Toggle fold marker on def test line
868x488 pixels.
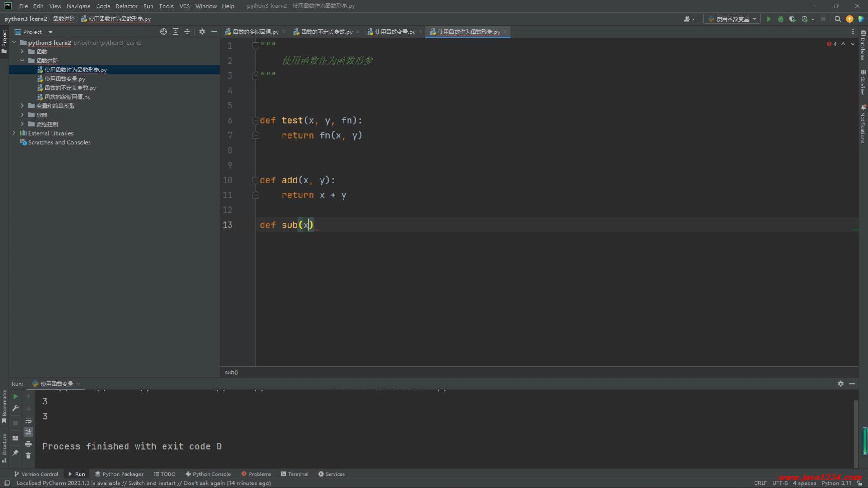[x=255, y=120]
